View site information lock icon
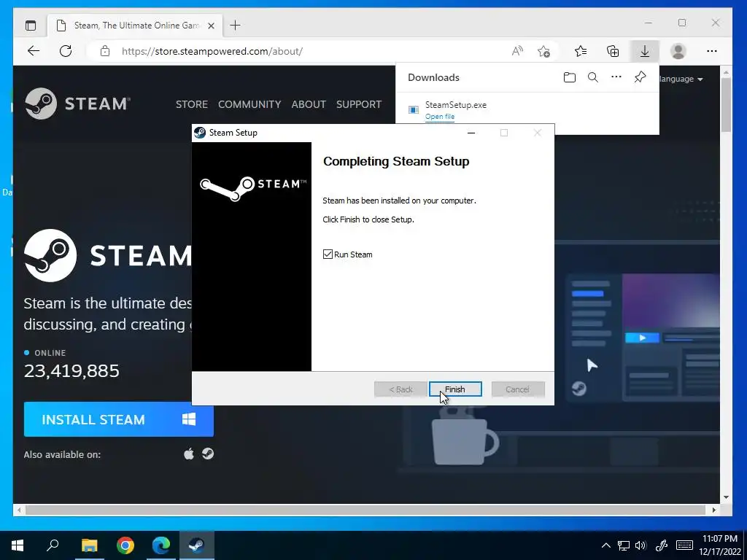Screen dimensions: 747x560 [105, 51]
